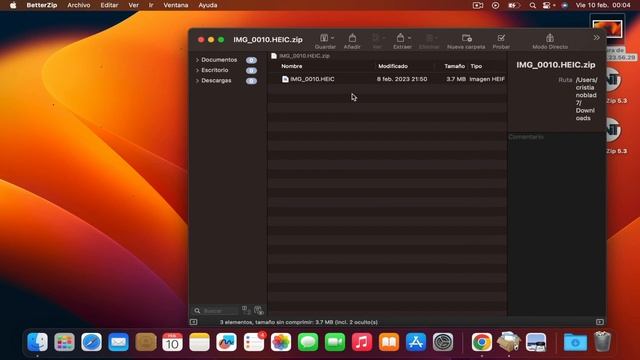
Task: Open the Editar menu
Action: [x=109, y=5]
